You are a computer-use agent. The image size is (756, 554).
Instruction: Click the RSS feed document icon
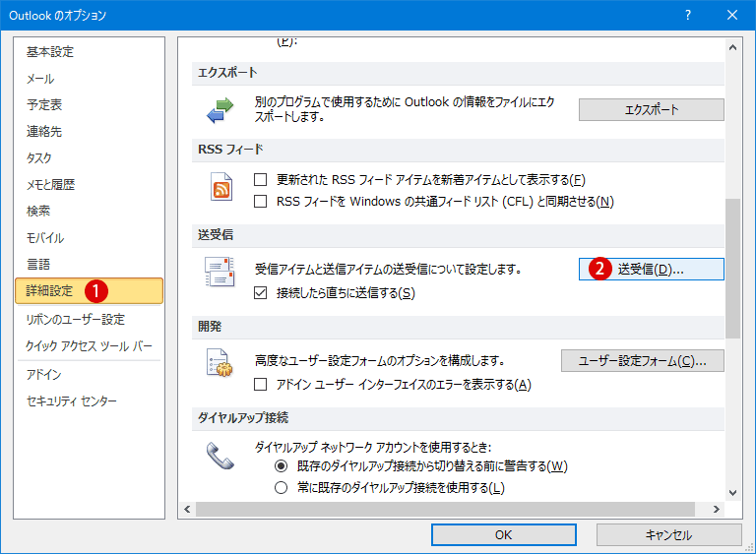click(x=221, y=187)
